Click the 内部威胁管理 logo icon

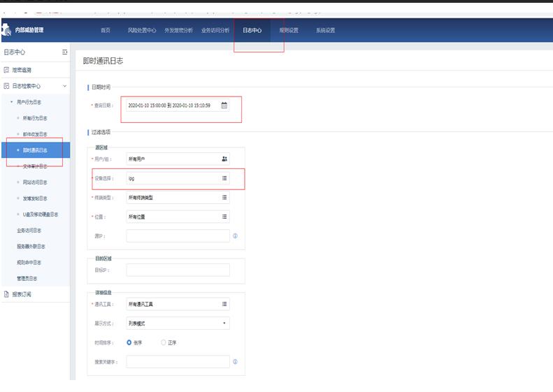pyautogui.click(x=6, y=29)
